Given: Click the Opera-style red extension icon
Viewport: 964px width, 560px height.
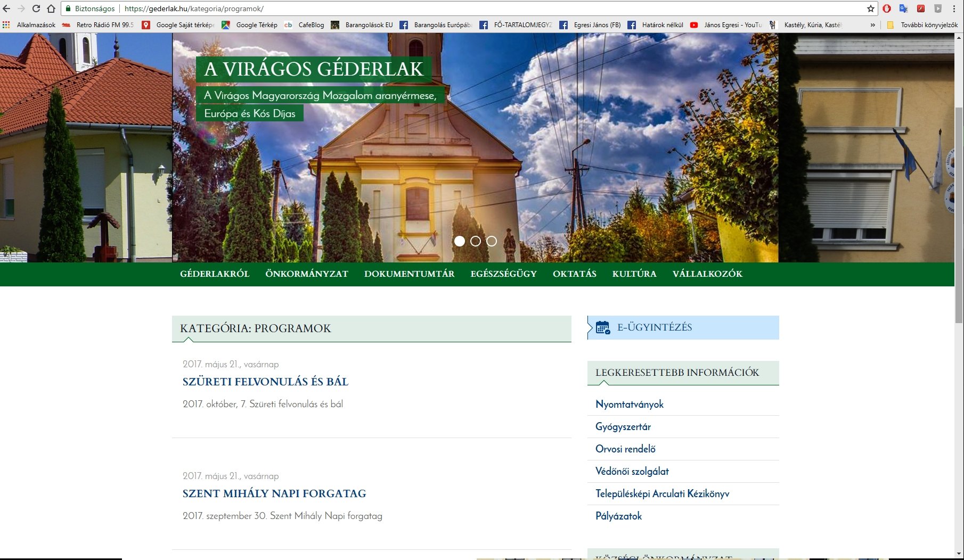Looking at the screenshot, I should click(x=887, y=9).
